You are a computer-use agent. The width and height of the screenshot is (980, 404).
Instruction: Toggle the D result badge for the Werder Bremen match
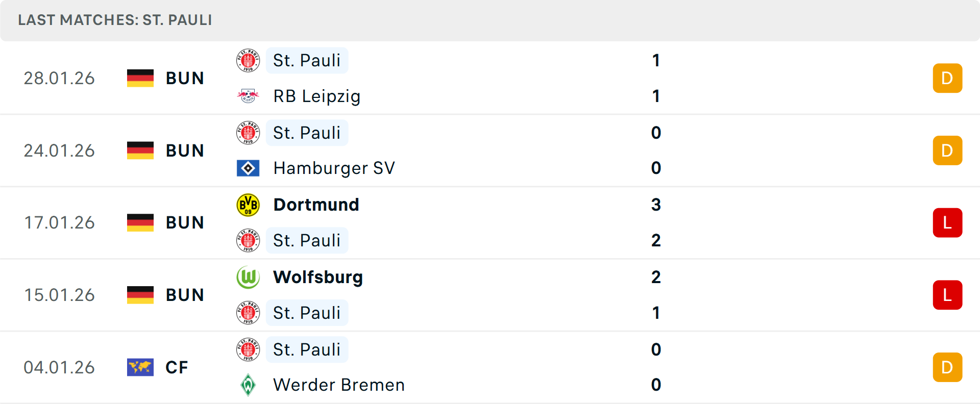click(x=947, y=367)
